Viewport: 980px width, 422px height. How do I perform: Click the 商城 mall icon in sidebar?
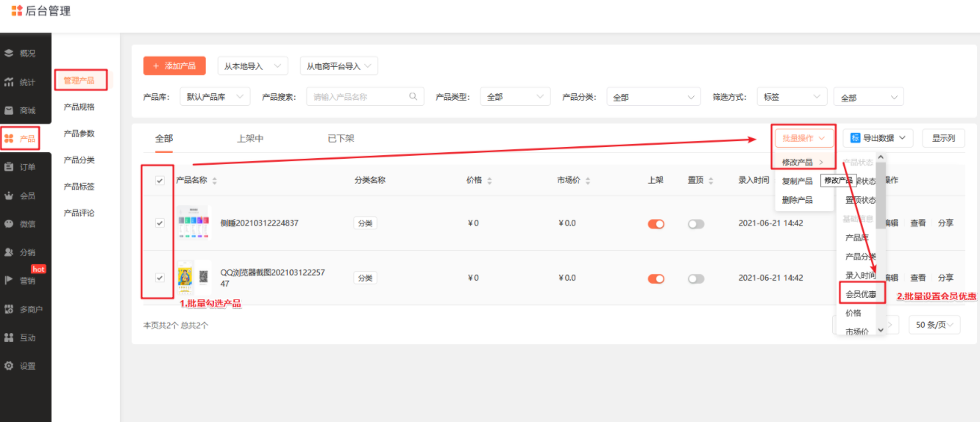(x=9, y=110)
